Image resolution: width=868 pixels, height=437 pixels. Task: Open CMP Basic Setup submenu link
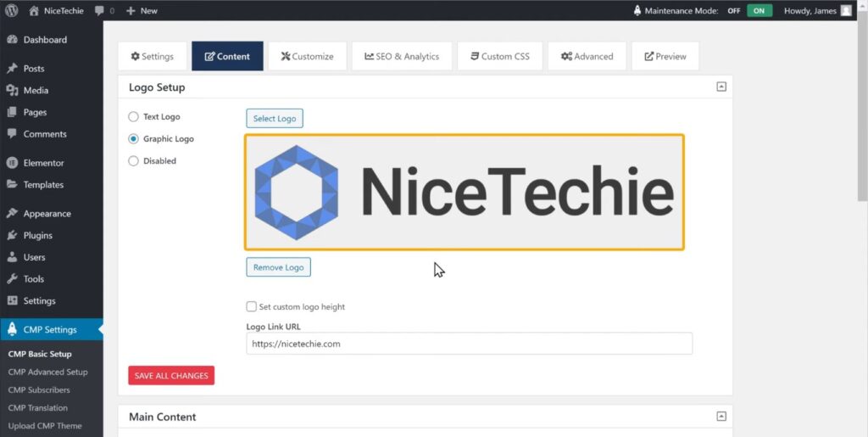[x=40, y=354]
